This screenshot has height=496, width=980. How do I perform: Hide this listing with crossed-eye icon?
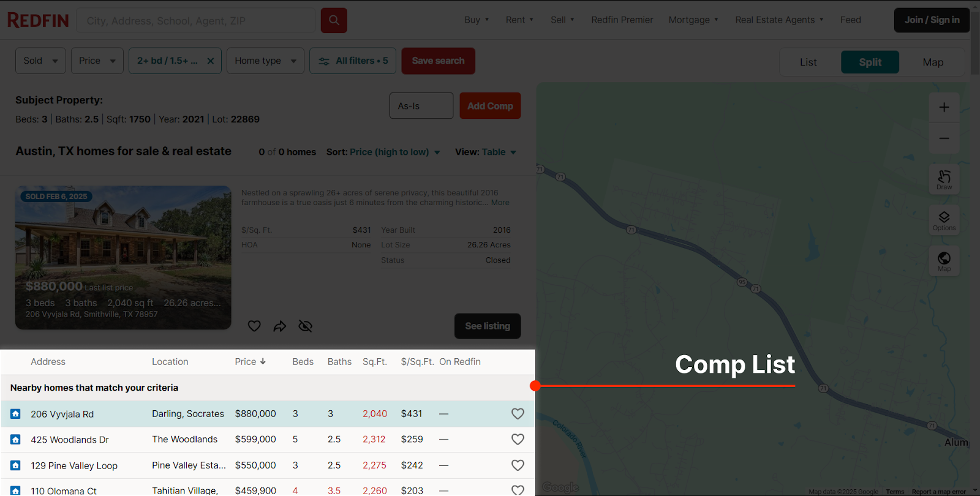point(305,326)
